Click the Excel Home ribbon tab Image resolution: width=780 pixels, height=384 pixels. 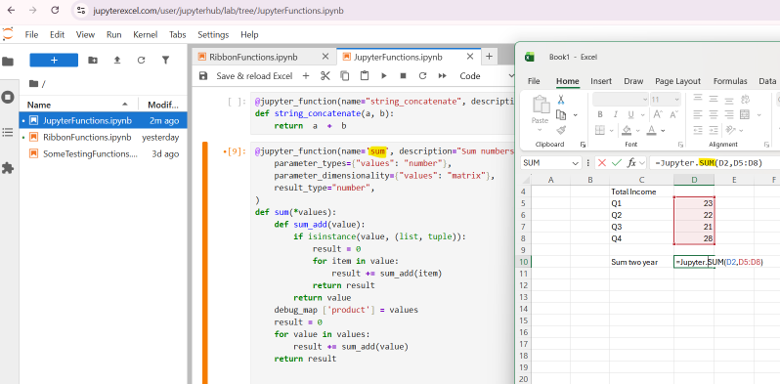(568, 82)
